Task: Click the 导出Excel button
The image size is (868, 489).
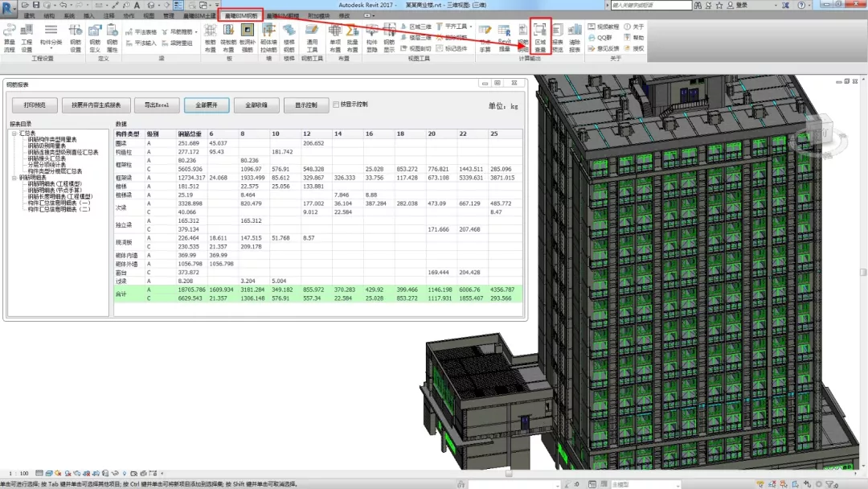Action: coord(156,105)
